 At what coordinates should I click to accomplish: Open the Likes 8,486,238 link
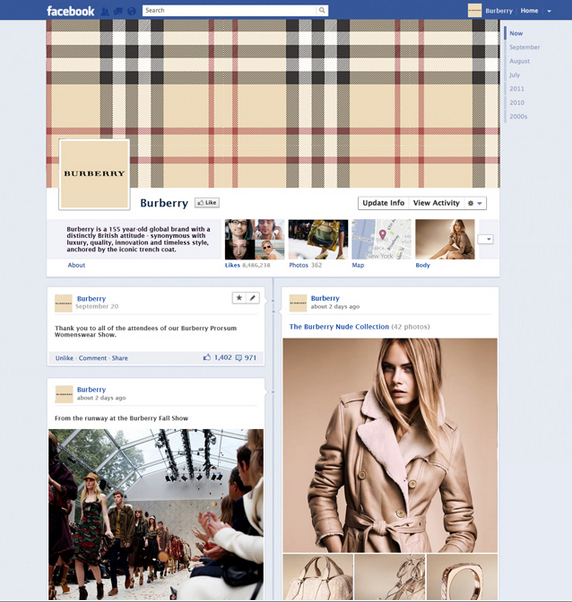tap(248, 265)
